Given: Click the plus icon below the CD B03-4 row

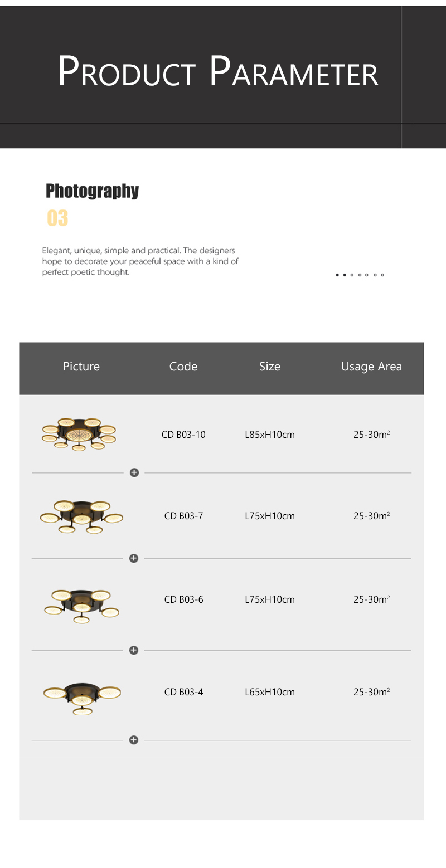Looking at the screenshot, I should (x=134, y=740).
